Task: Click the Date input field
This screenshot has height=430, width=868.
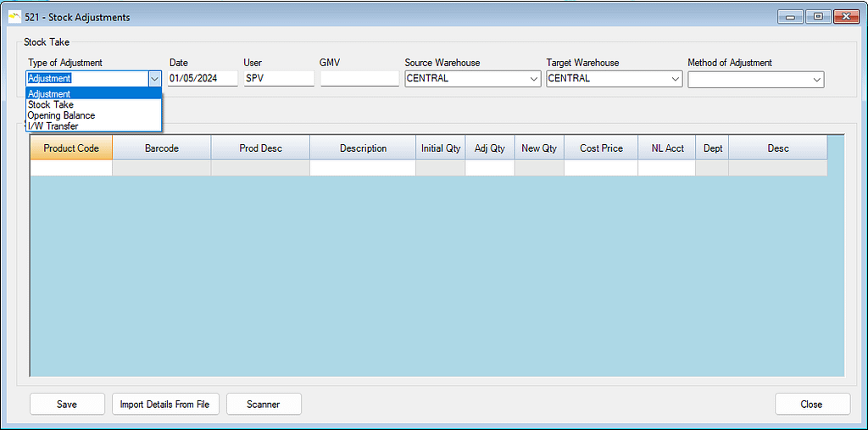Action: point(202,79)
